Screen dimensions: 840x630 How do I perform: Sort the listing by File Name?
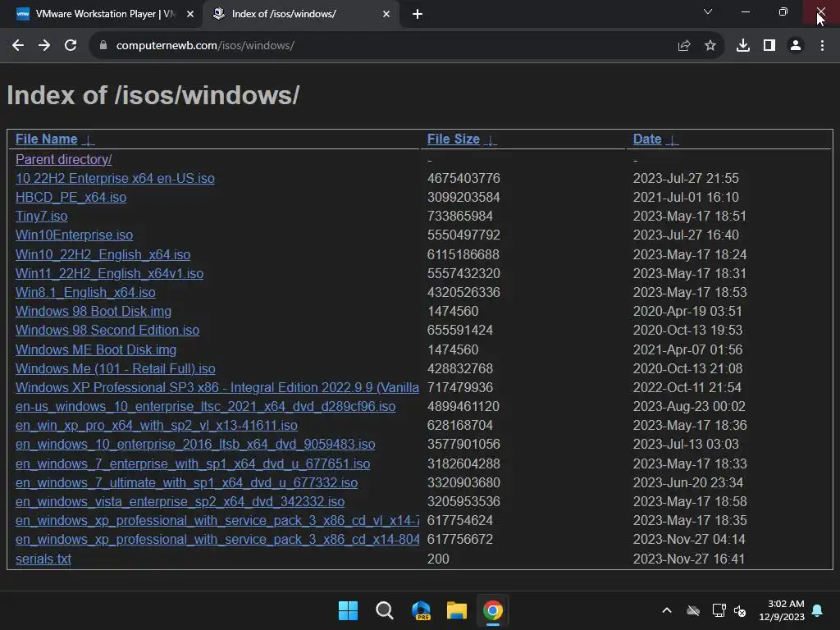46,139
